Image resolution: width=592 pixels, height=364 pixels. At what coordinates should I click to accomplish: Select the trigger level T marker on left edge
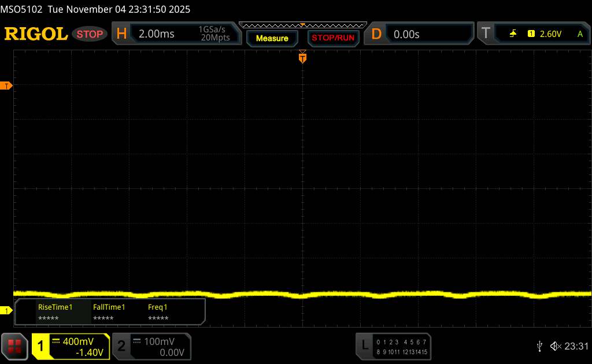click(x=6, y=86)
